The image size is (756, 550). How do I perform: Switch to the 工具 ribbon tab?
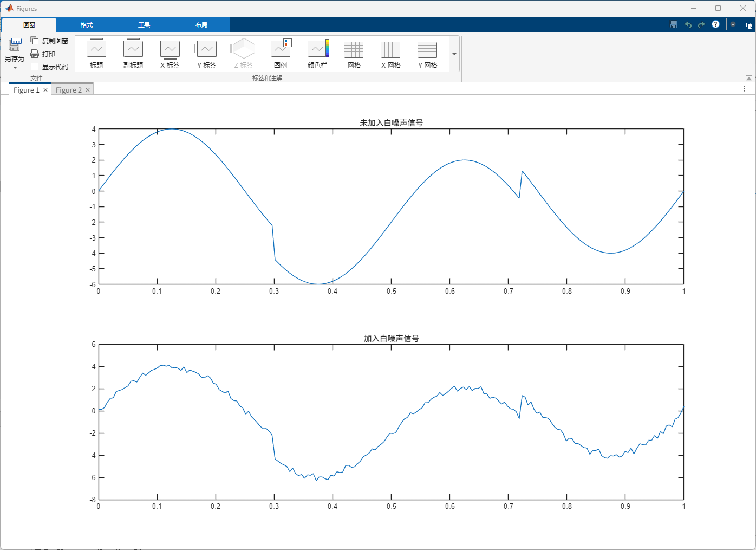144,25
